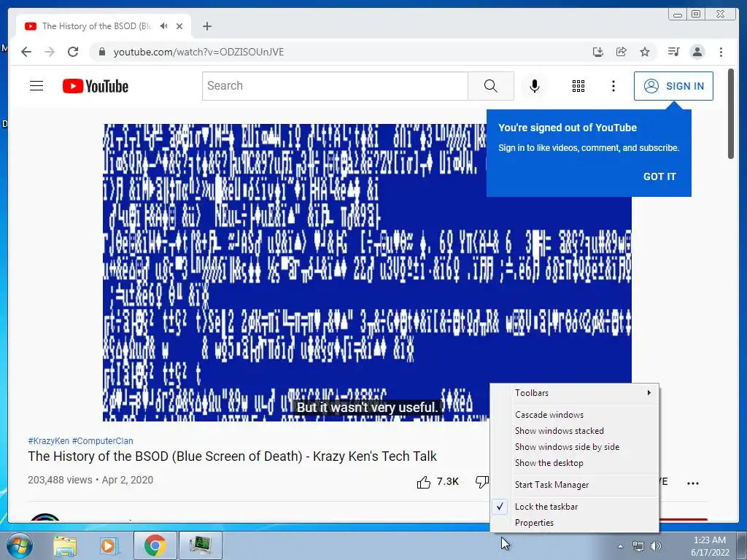Click the Chrome taskbar button
The width and height of the screenshot is (747, 560).
[155, 546]
